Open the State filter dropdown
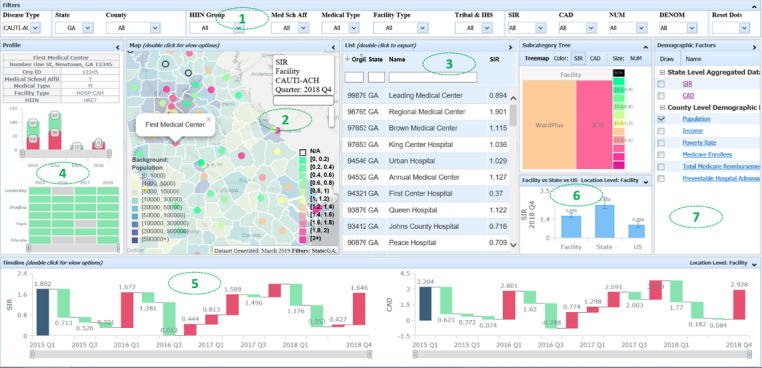This screenshot has width=762, height=368. 87,28
